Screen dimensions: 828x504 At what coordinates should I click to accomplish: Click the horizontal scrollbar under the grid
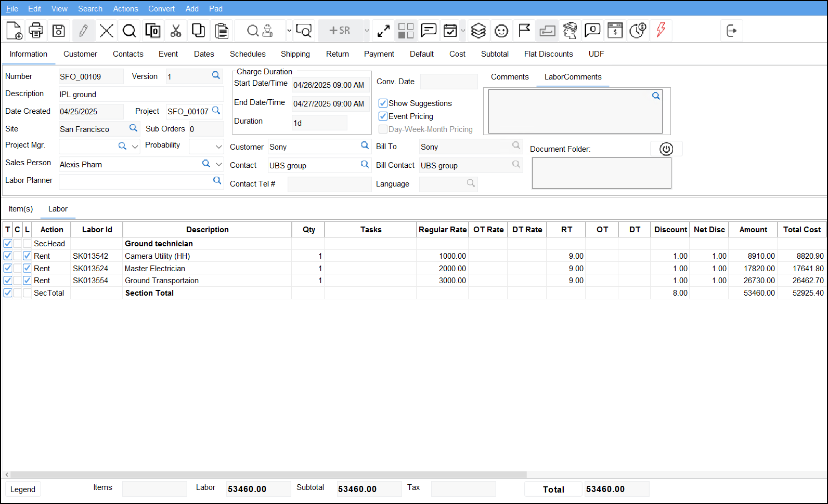click(x=268, y=474)
